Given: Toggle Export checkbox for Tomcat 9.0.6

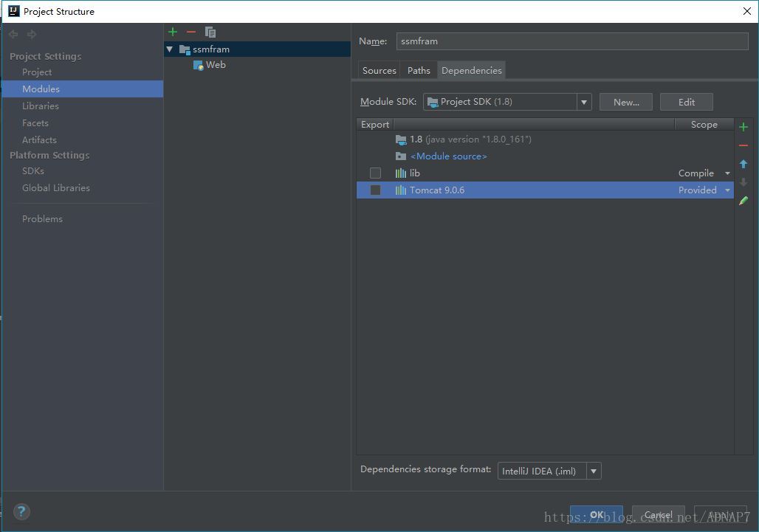Looking at the screenshot, I should (x=375, y=190).
